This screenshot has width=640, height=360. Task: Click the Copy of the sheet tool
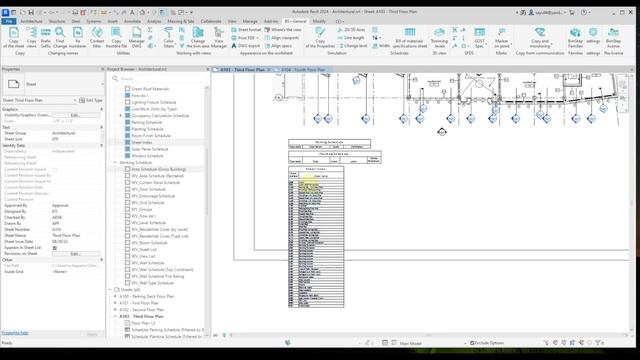tap(13, 38)
